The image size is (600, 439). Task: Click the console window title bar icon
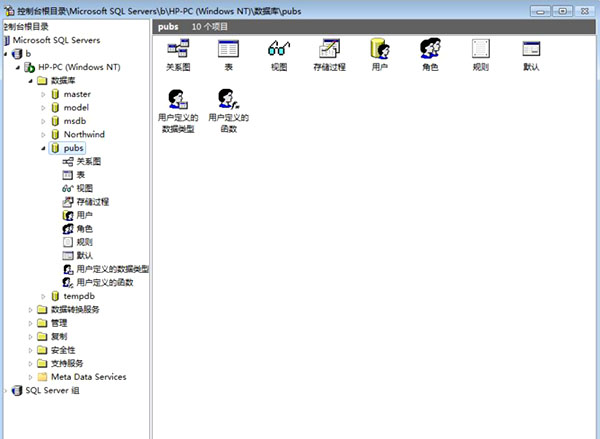click(x=9, y=11)
